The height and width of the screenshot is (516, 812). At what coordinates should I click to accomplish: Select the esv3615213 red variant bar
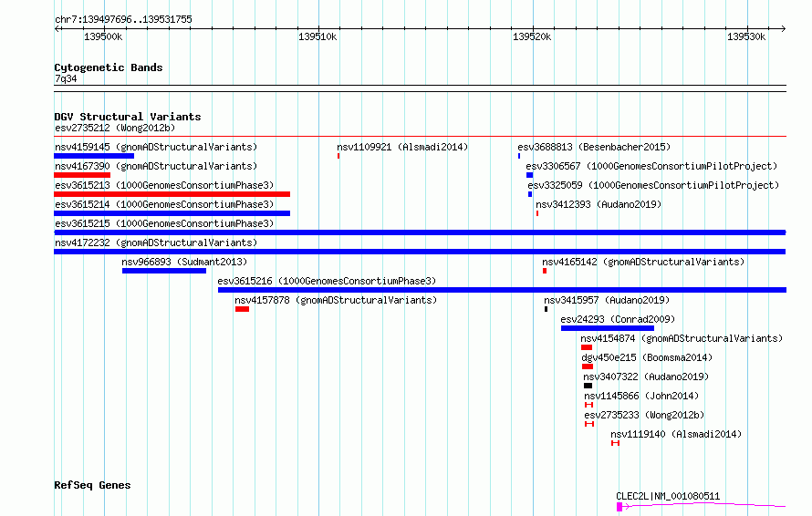tap(172, 194)
